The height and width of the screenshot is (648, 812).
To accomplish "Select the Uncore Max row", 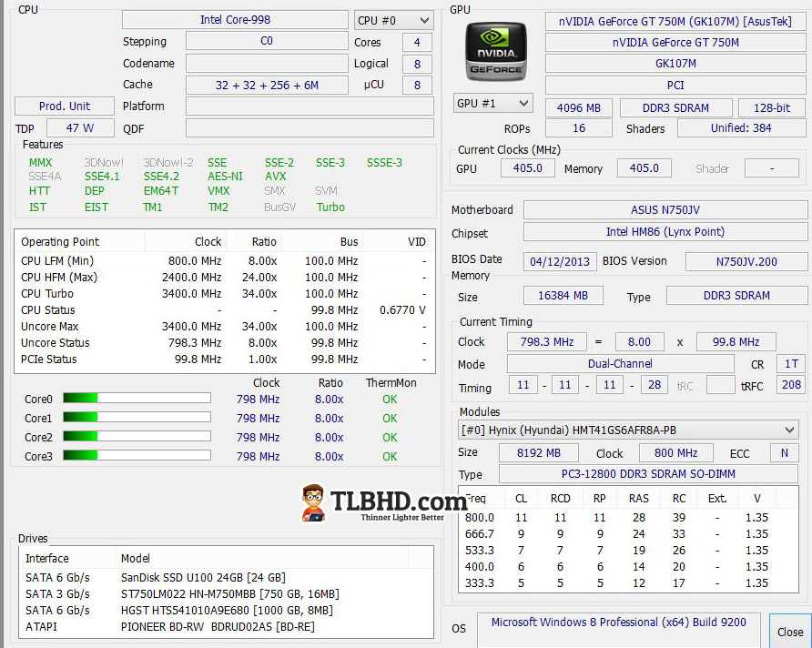I will 224,327.
